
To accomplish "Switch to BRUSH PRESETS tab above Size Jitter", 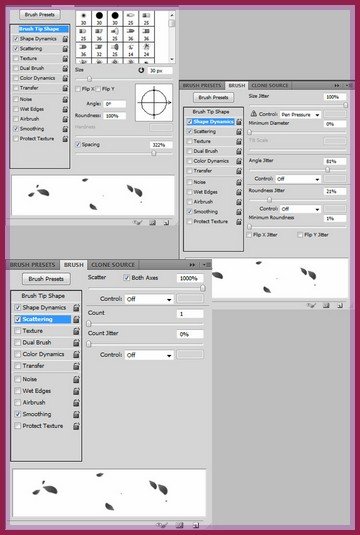I will click(x=202, y=86).
